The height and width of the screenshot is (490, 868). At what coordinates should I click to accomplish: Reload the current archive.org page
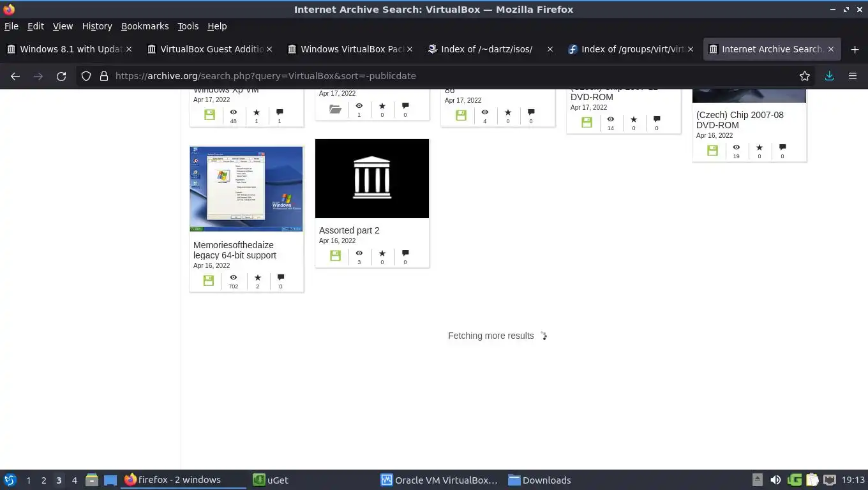point(61,76)
